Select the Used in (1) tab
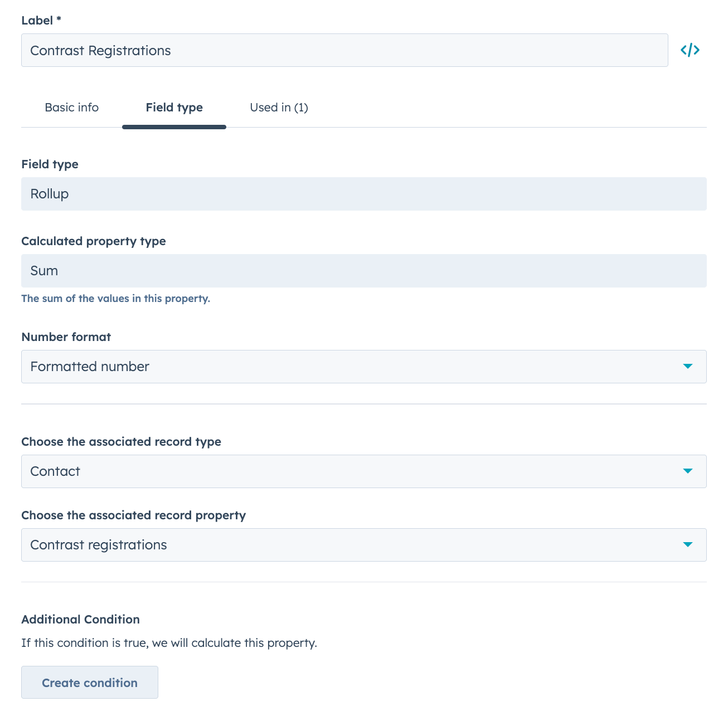The image size is (728, 721). [279, 107]
